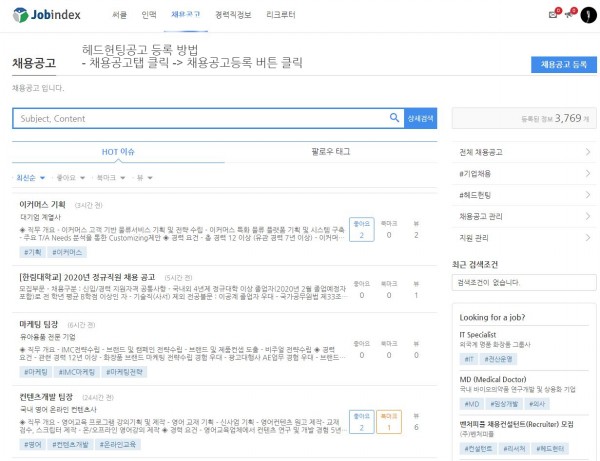Viewport: 600px width, 461px height.
Task: Switch to the 팔로우 태그 tab
Action: 331,152
